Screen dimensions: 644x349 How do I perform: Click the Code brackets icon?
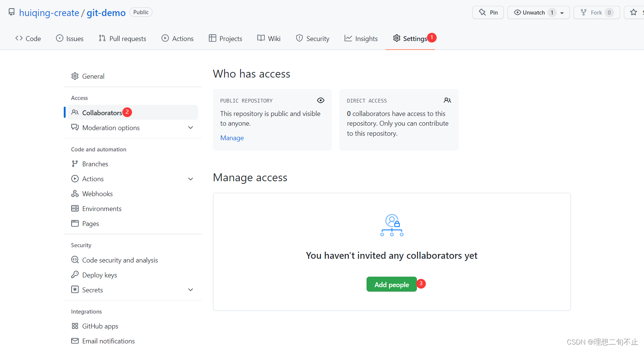coord(19,38)
